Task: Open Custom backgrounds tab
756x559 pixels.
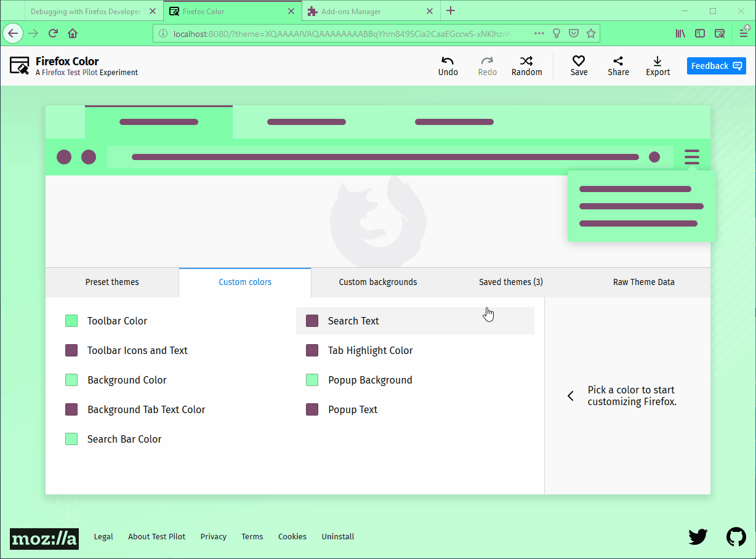Action: click(378, 283)
